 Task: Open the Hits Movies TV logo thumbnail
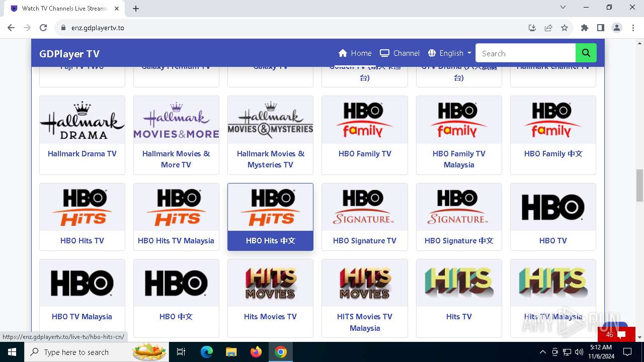(270, 283)
